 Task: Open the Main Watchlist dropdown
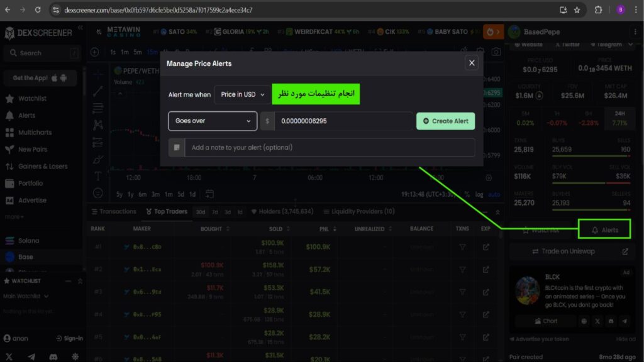click(25, 296)
